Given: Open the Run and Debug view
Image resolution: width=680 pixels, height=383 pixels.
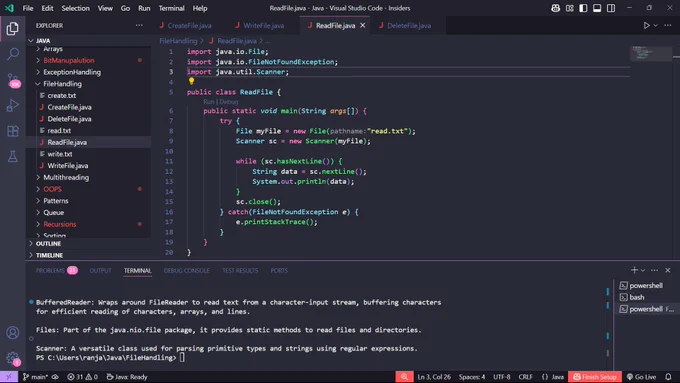Looking at the screenshot, I should [x=13, y=105].
